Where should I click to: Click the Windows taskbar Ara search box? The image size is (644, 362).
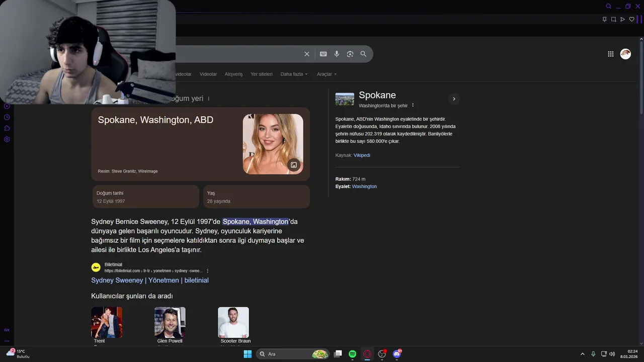click(x=293, y=354)
